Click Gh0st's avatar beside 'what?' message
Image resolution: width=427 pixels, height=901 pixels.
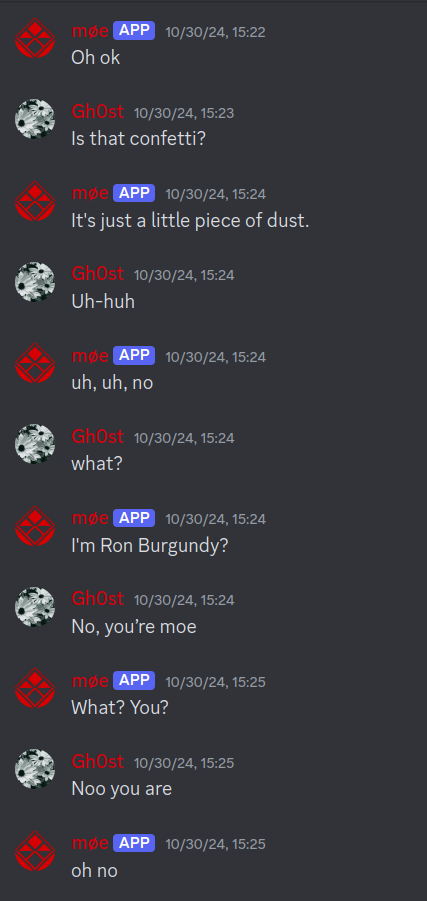point(34,444)
